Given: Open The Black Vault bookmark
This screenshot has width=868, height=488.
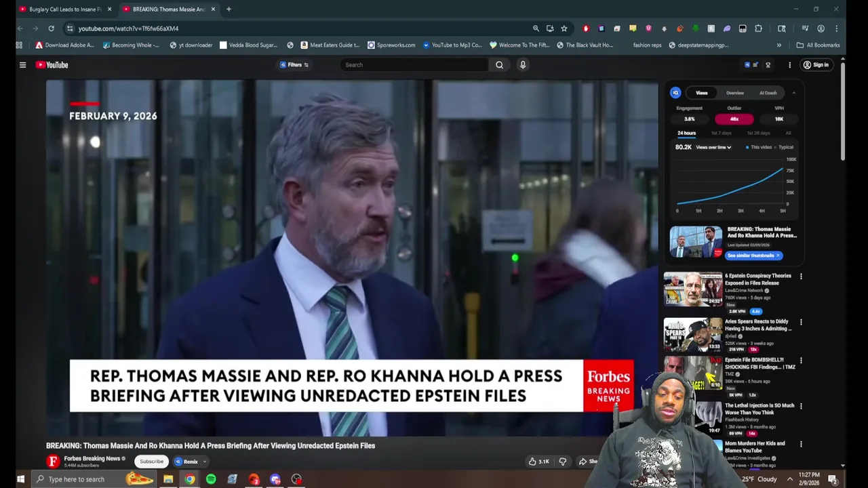Looking at the screenshot, I should coord(585,45).
